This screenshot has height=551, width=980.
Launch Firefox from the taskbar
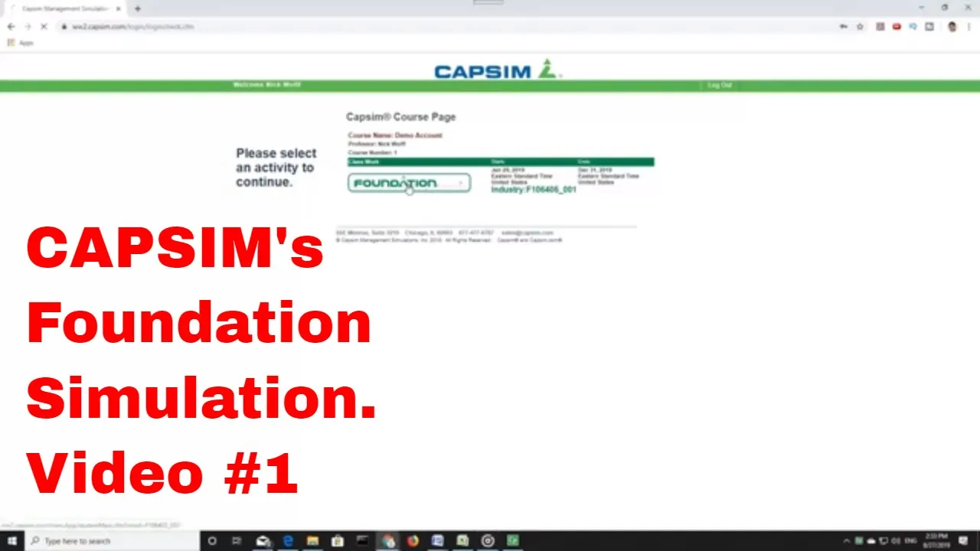(x=413, y=541)
